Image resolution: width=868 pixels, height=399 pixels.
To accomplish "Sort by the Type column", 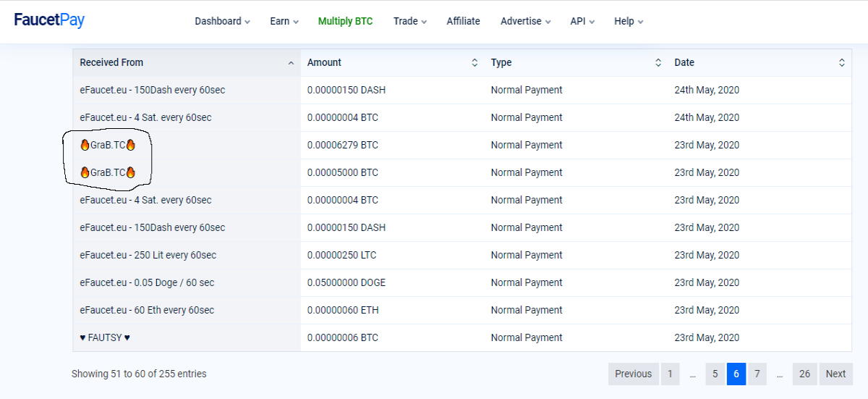I will pyautogui.click(x=576, y=62).
